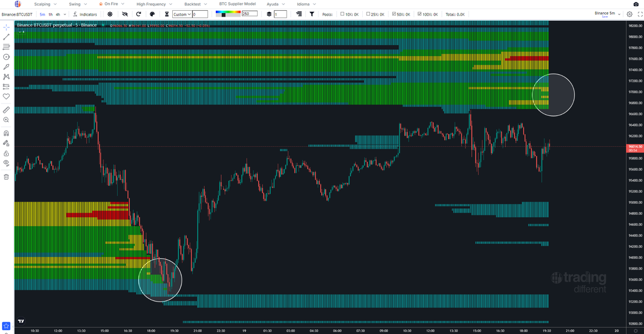Click the Save layout link

coord(605,17)
